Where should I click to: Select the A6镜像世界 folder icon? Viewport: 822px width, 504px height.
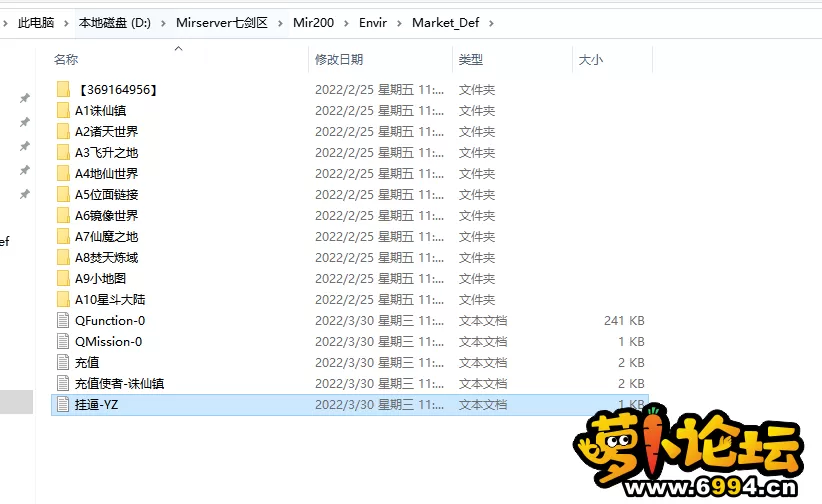63,215
